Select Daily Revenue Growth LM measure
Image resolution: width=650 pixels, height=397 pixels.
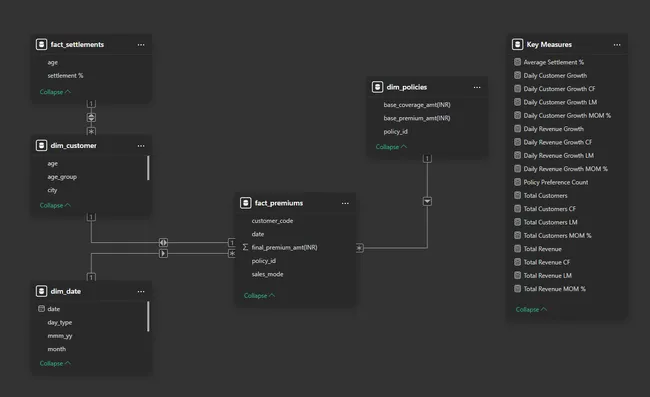coord(558,155)
